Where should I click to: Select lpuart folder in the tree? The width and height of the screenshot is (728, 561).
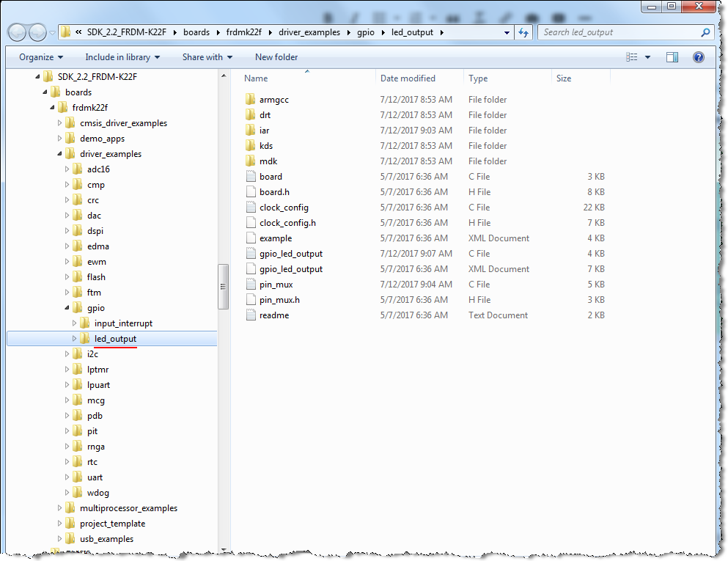(x=98, y=384)
